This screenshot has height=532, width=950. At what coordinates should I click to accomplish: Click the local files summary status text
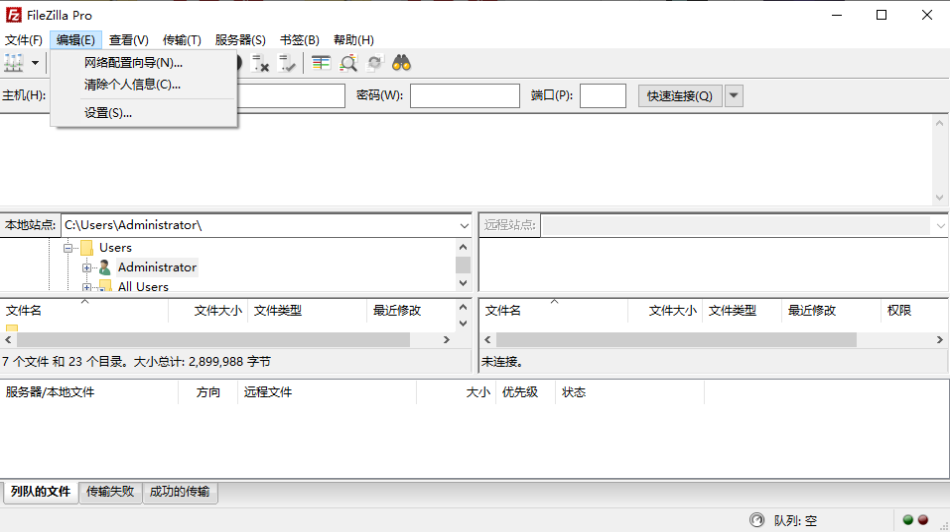coord(136,362)
